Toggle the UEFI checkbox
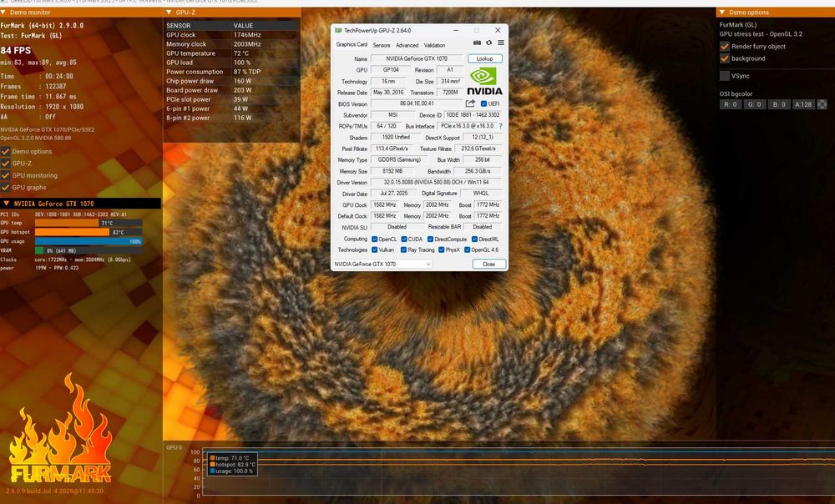Screen dimensions: 835x504 (x=483, y=103)
